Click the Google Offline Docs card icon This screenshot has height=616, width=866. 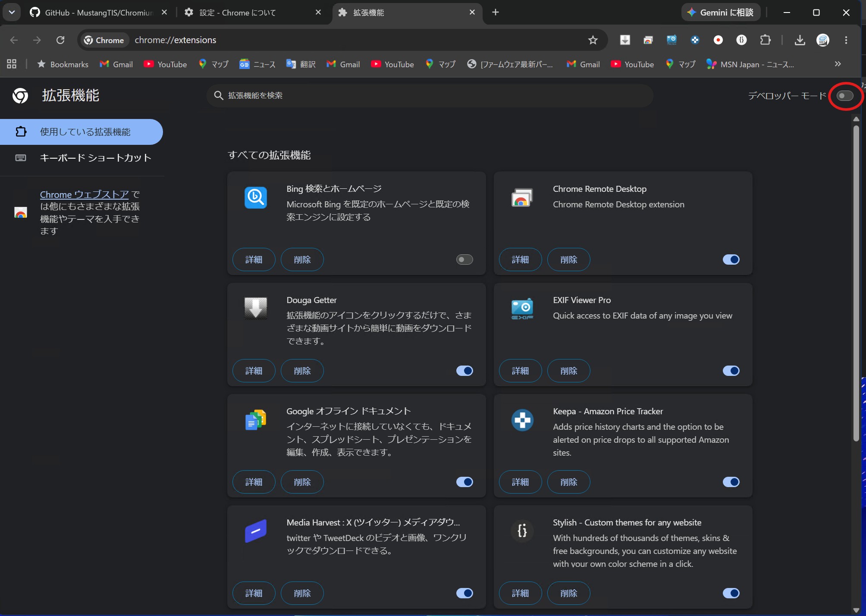[256, 420]
